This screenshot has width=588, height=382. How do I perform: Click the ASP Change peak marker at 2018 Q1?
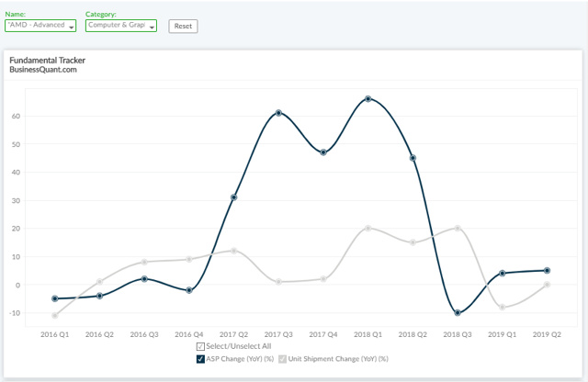point(367,98)
